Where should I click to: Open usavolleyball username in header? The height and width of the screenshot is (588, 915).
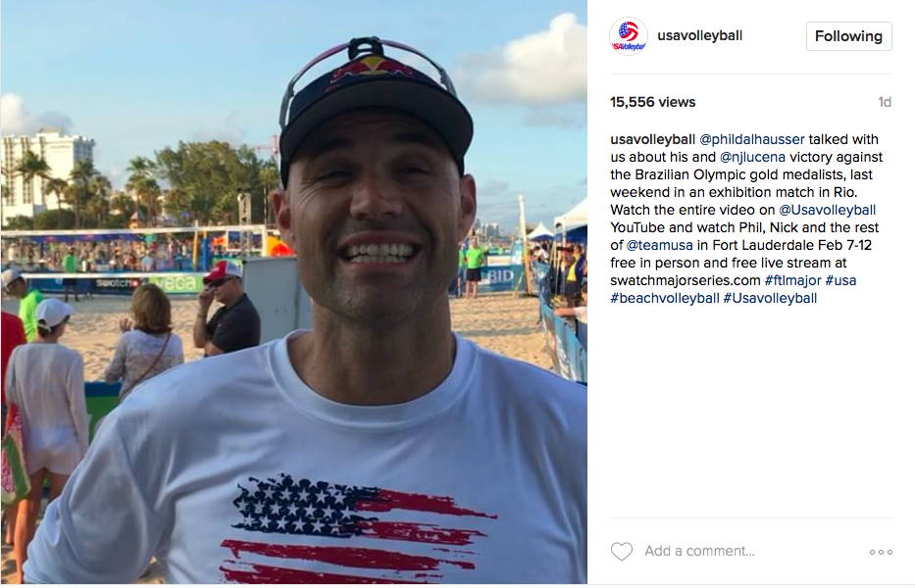(x=699, y=35)
